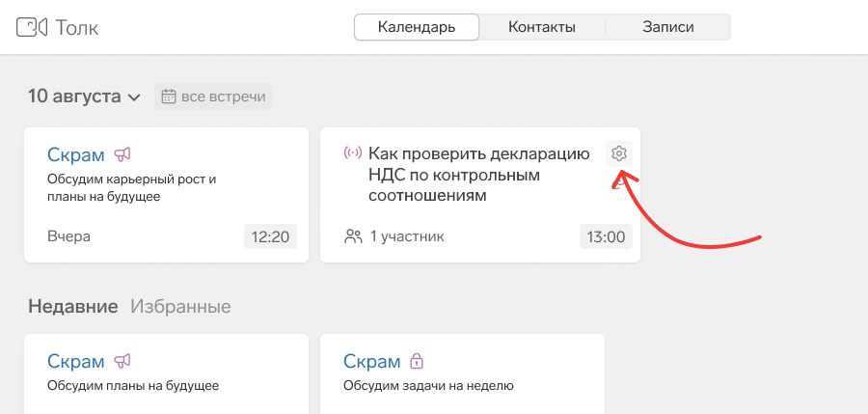Image resolution: width=868 pixels, height=414 pixels.
Task: Switch to the Календарь tab
Action: [x=417, y=27]
